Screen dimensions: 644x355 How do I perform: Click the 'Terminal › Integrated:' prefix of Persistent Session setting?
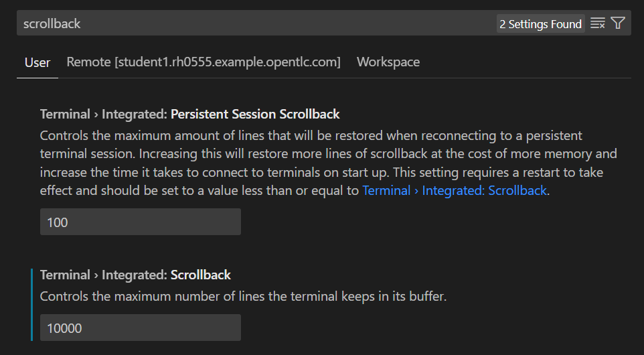point(103,114)
